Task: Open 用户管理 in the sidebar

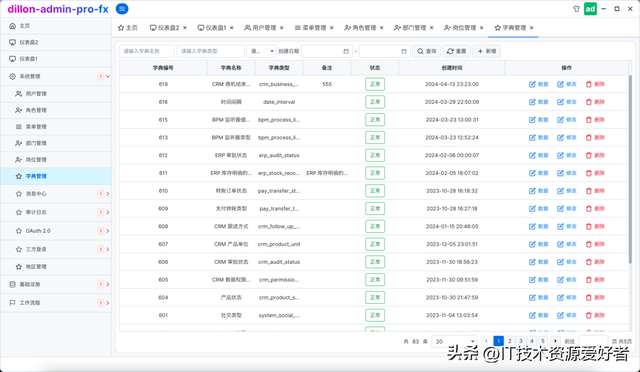Action: [x=56, y=94]
